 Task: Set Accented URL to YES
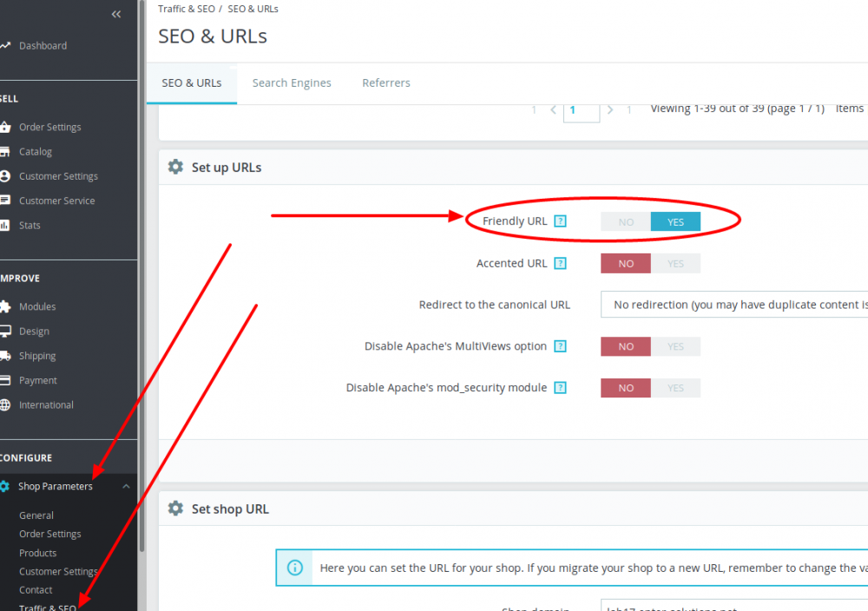click(x=675, y=264)
